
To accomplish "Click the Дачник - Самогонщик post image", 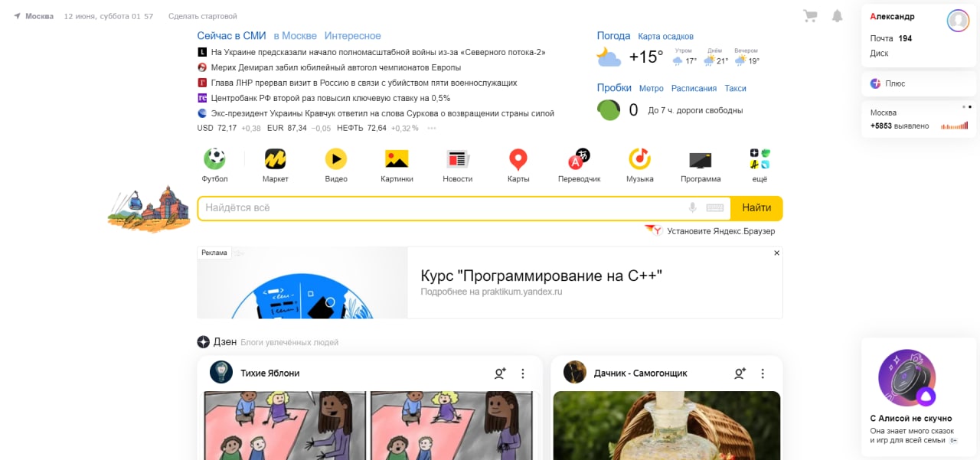I will pyautogui.click(x=667, y=426).
